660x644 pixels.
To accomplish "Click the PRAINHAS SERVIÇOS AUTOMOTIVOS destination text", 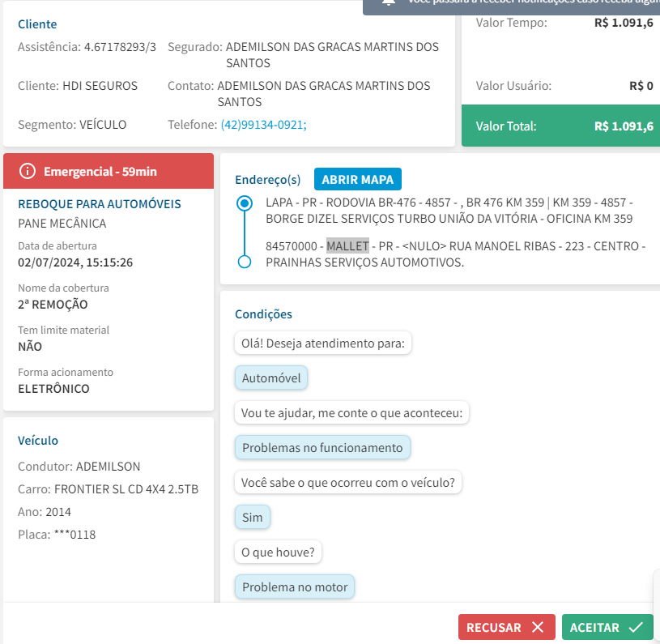I will click(x=364, y=262).
